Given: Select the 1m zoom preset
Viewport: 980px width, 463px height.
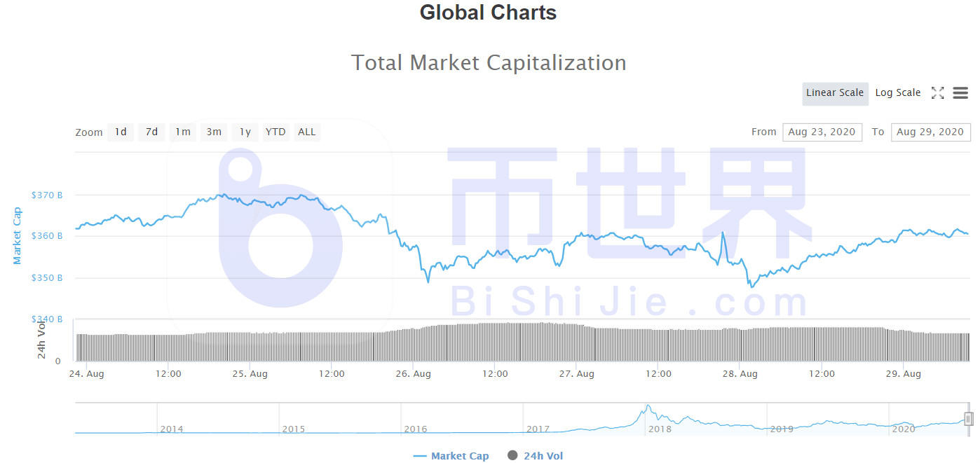Looking at the screenshot, I should (182, 132).
